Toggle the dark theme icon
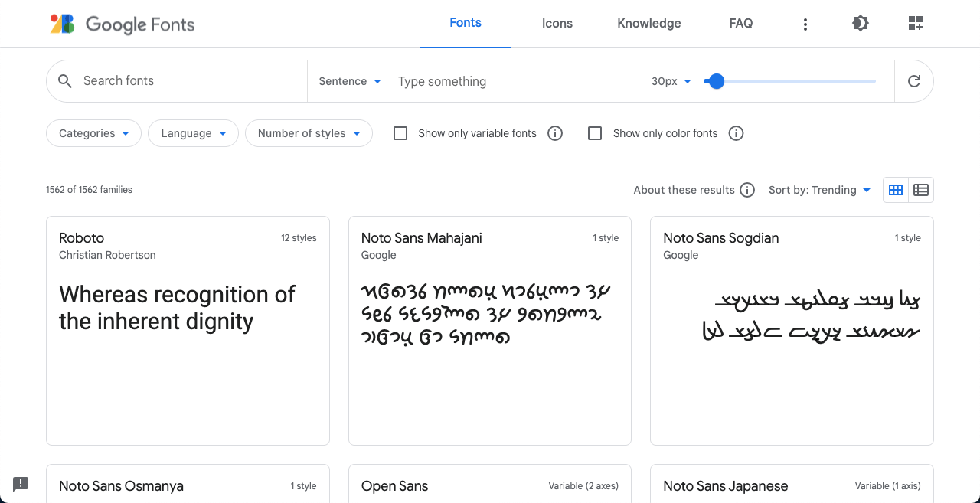This screenshot has width=980, height=503. (861, 24)
